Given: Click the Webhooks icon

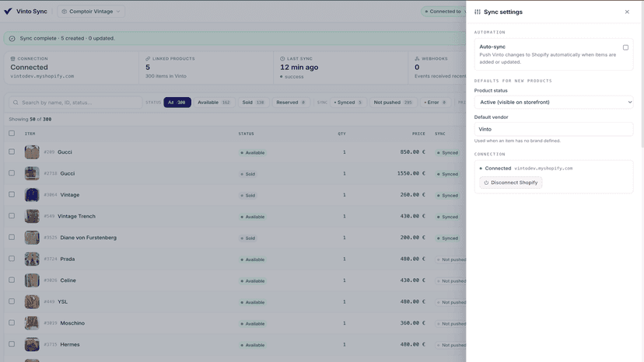Looking at the screenshot, I should [x=417, y=59].
